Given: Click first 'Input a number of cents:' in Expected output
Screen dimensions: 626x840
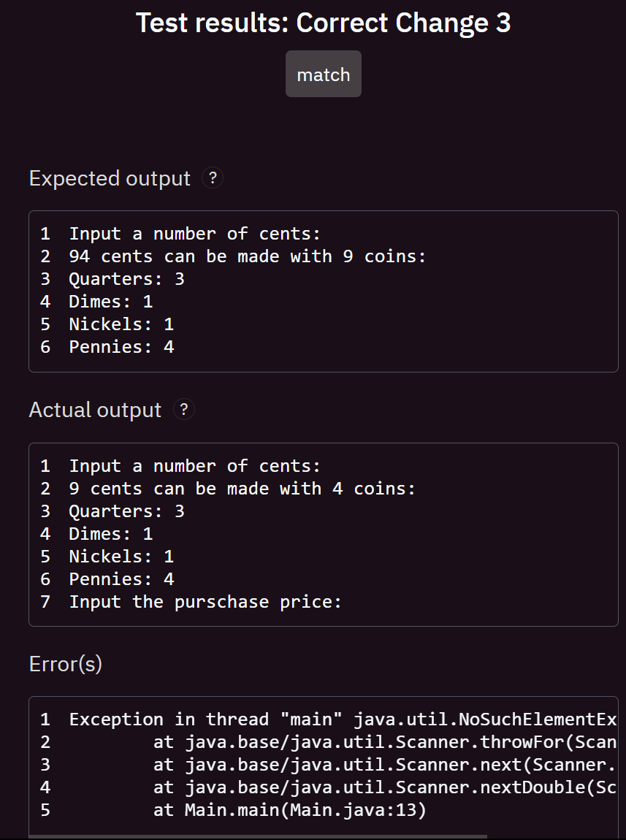Looking at the screenshot, I should click(x=195, y=234).
